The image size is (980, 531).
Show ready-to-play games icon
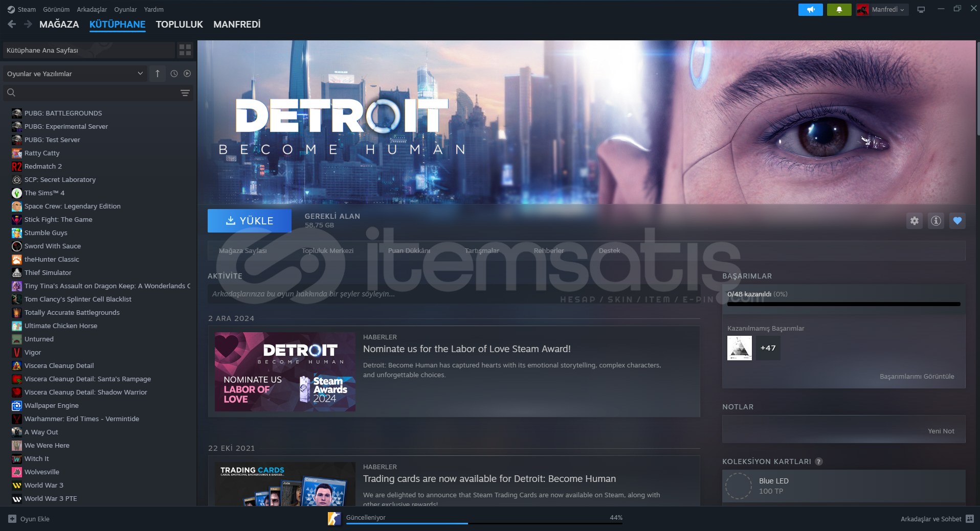(x=187, y=74)
